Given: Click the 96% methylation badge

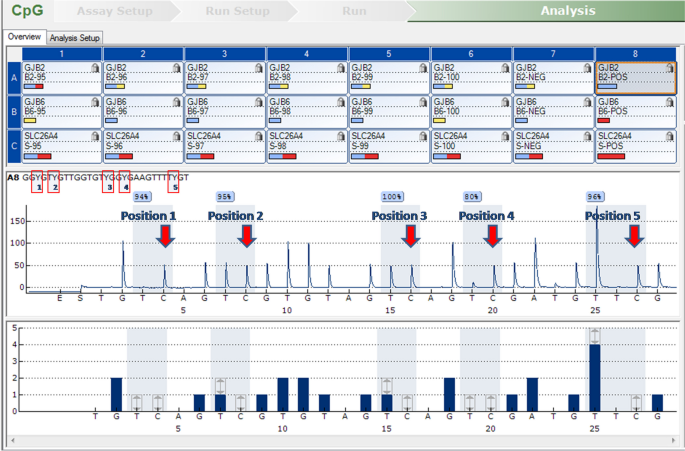Looking at the screenshot, I should click(x=595, y=197).
